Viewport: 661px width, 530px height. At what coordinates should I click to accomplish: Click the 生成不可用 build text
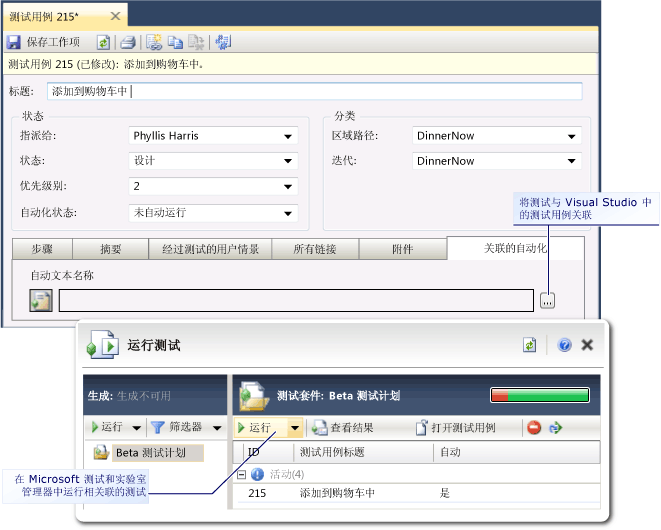pos(144,396)
